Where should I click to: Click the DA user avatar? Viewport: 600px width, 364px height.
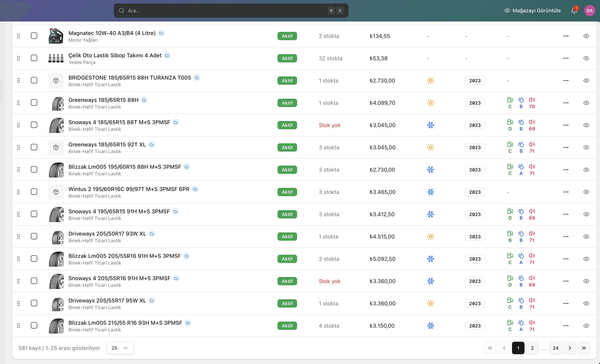pos(589,11)
